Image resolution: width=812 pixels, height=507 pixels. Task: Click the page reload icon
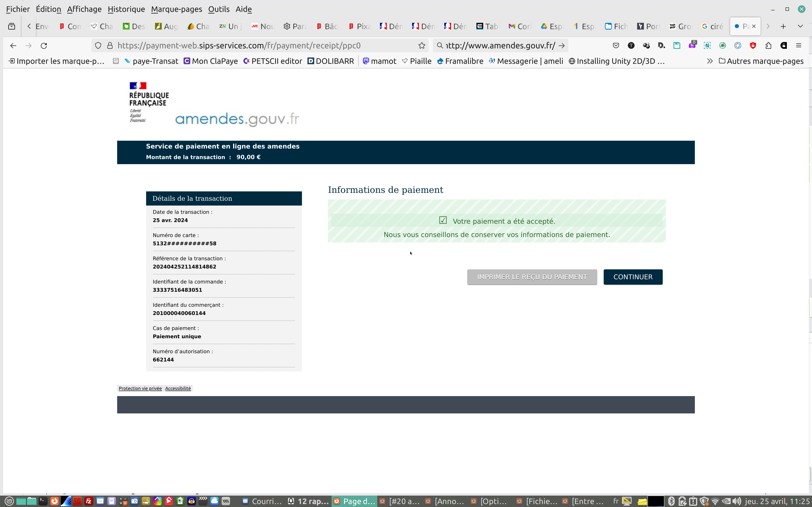coord(44,46)
